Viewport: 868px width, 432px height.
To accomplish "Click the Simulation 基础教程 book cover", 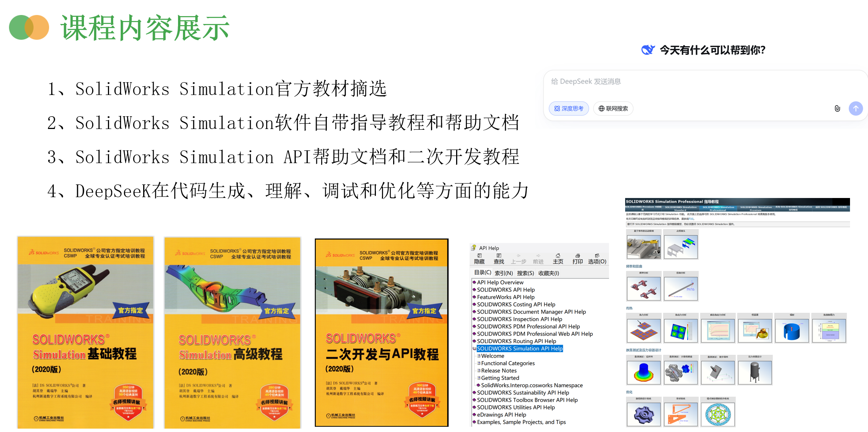I will coord(85,332).
